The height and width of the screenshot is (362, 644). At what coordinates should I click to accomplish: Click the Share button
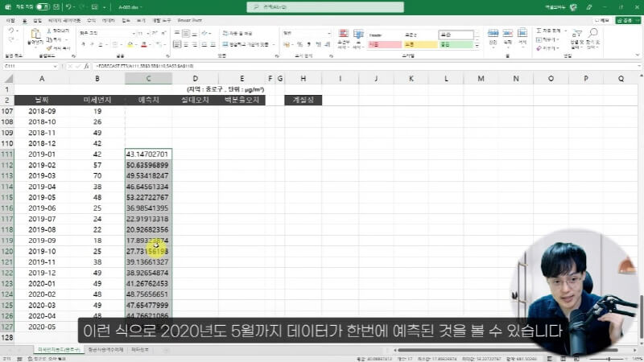pos(627,20)
